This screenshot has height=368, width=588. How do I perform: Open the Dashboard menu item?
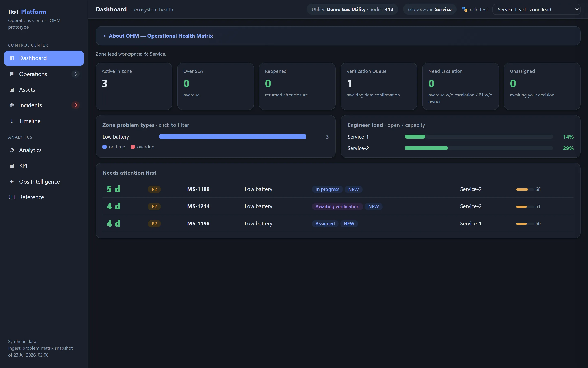tap(44, 58)
